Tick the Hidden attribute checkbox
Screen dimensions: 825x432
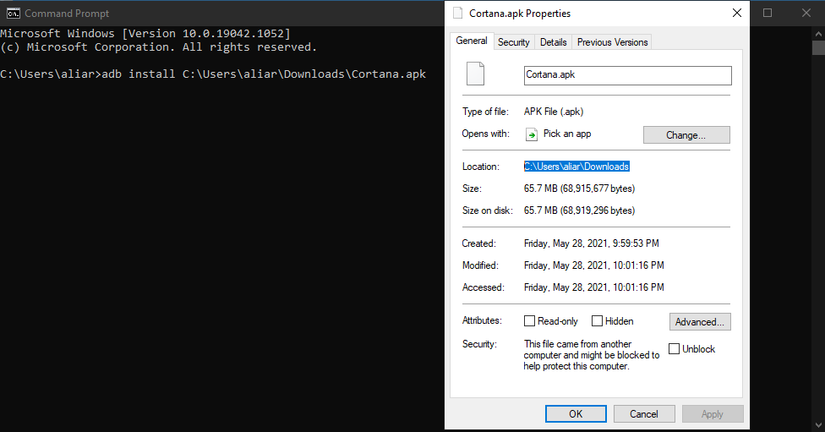click(597, 321)
